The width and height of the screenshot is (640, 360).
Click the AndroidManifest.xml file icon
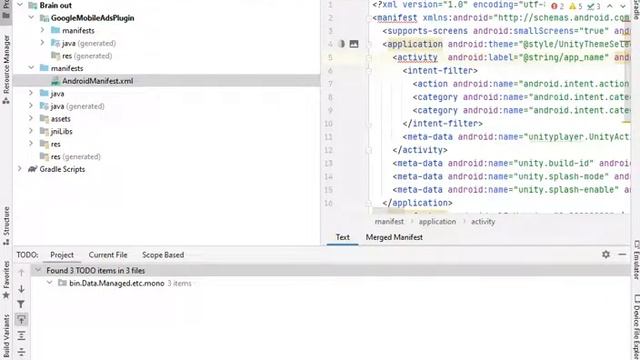click(x=56, y=81)
